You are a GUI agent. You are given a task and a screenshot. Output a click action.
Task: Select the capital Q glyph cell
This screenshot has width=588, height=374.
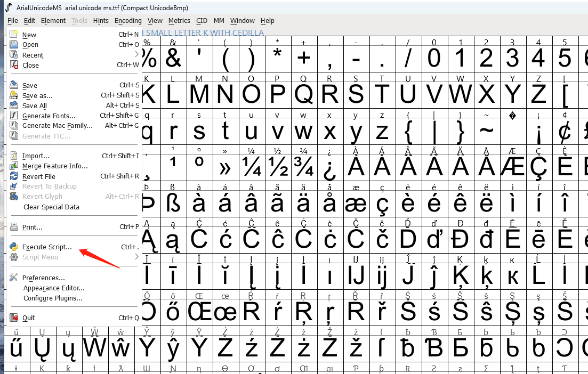click(304, 95)
